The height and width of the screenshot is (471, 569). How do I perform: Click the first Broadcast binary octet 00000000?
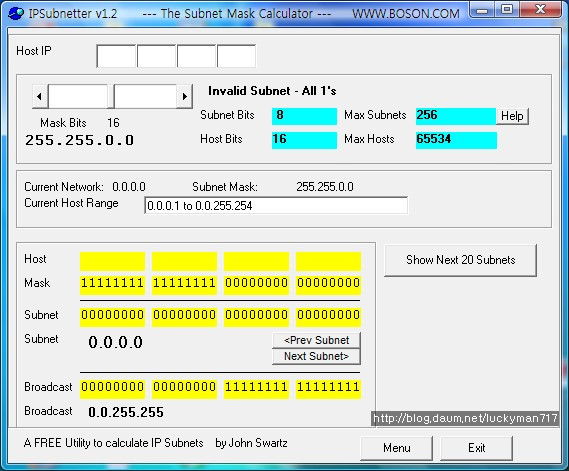(112, 389)
